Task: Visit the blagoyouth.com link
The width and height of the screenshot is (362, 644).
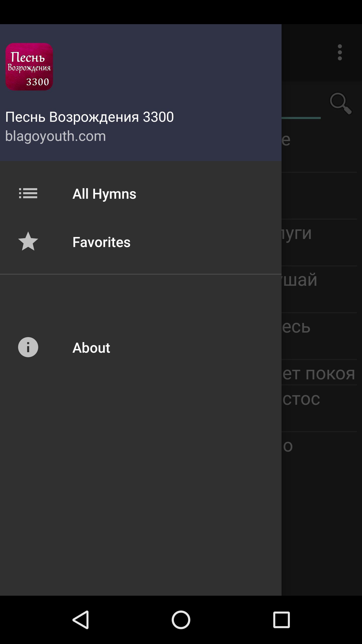Action: click(56, 136)
